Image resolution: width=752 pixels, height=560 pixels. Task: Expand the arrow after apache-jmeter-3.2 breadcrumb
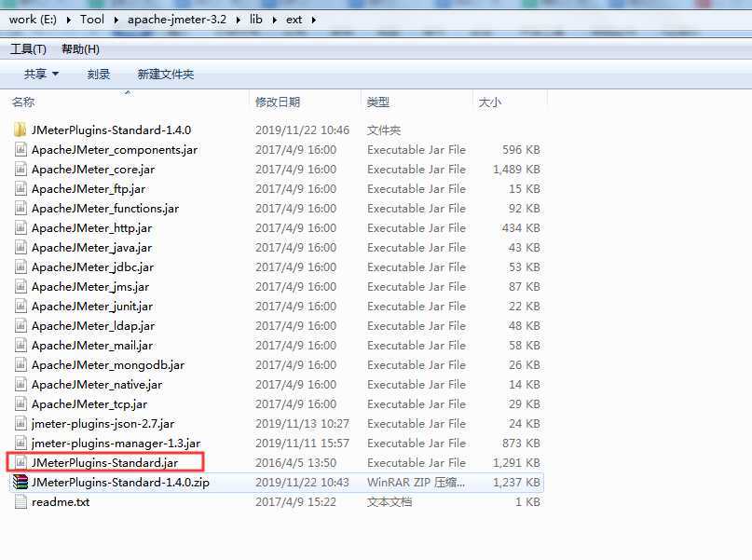238,20
